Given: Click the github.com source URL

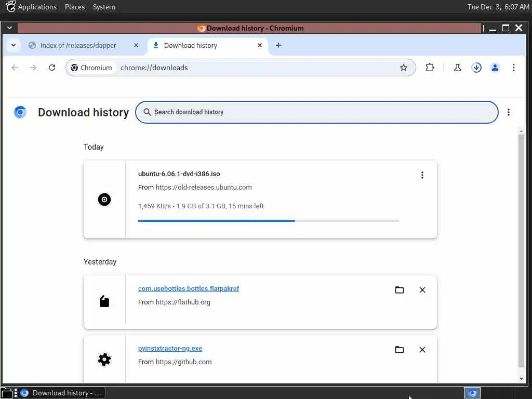Looking at the screenshot, I should coord(183,362).
